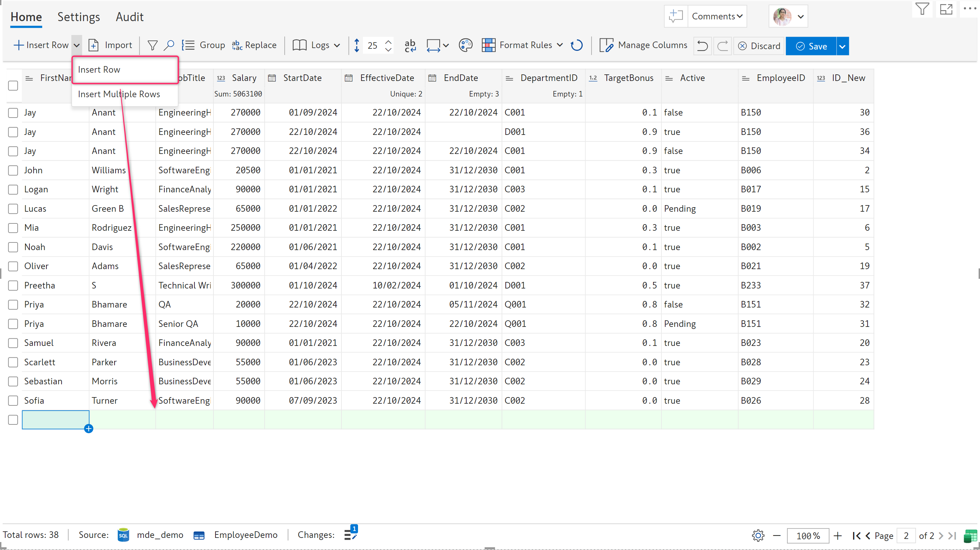Click the refresh circular arrow icon
The width and height of the screenshot is (980, 550).
pyautogui.click(x=576, y=46)
